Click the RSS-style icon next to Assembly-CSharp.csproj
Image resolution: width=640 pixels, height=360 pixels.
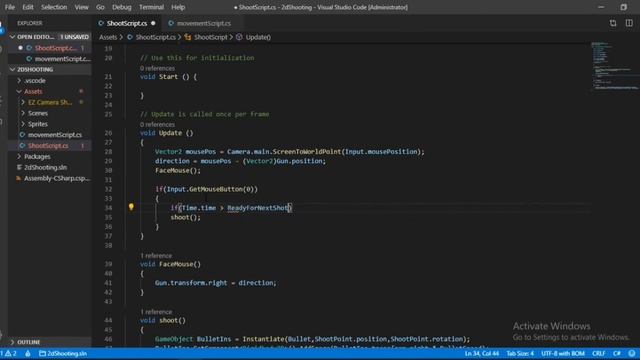(x=18, y=178)
